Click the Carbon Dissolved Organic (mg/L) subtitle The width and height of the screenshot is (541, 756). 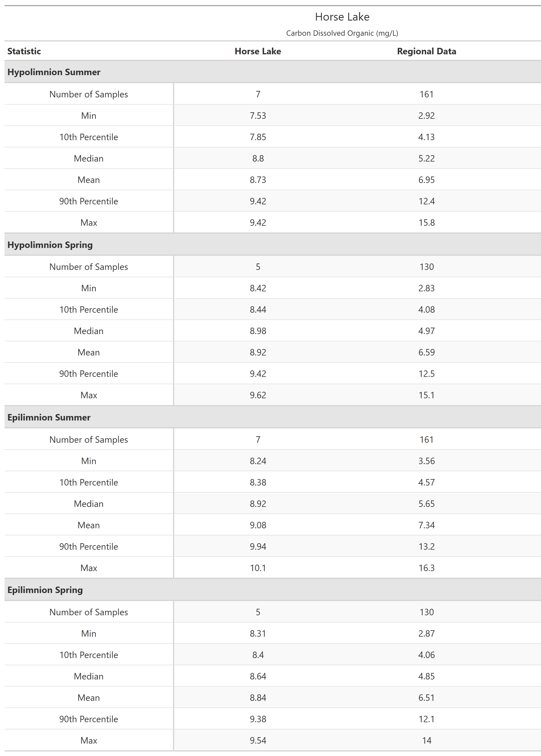342,33
